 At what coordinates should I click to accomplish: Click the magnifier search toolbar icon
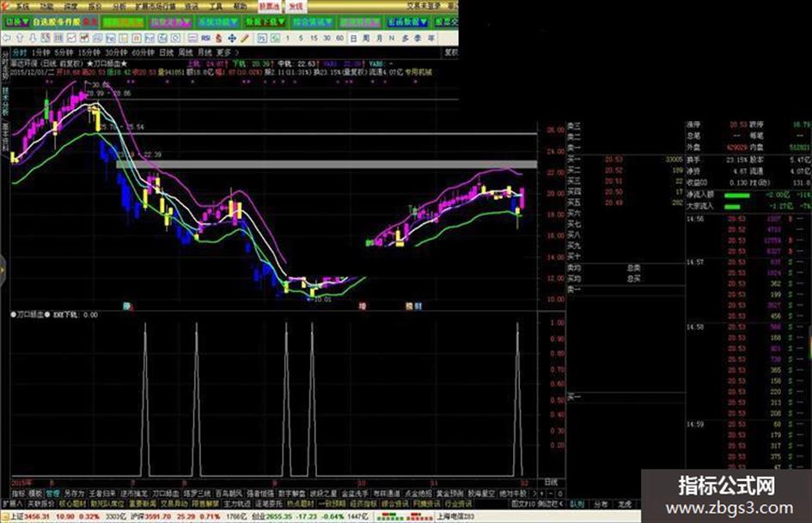(175, 39)
